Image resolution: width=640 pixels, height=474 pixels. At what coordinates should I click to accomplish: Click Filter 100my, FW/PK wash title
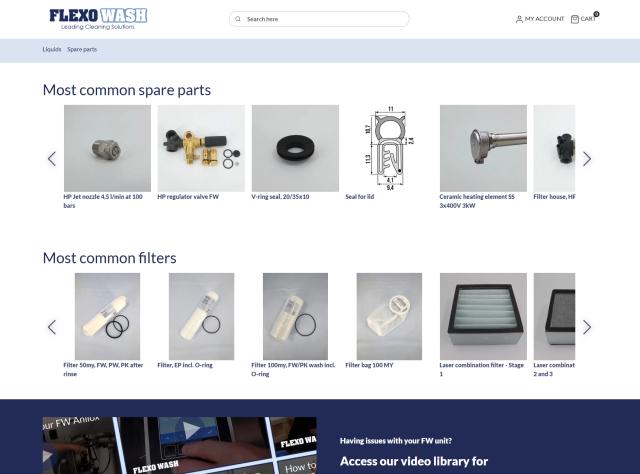tap(293, 369)
